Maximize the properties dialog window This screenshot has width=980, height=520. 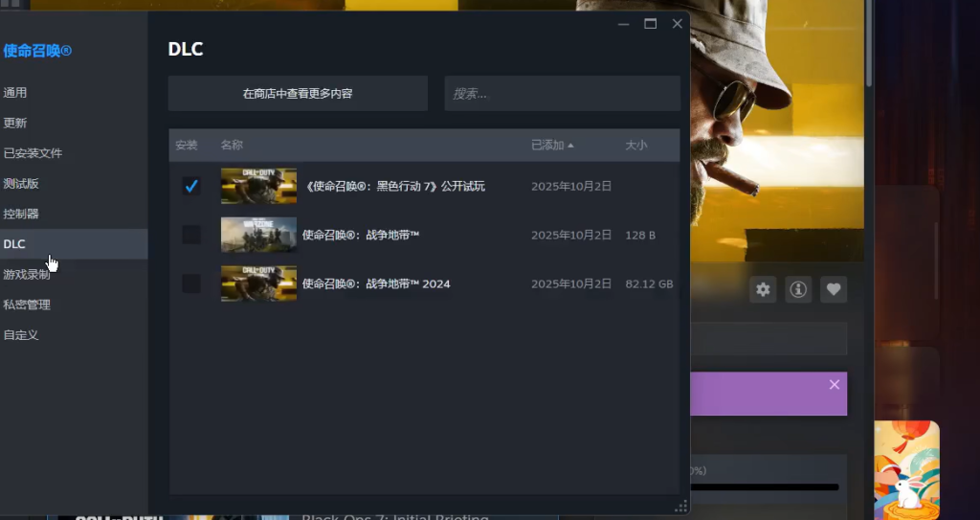tap(651, 24)
